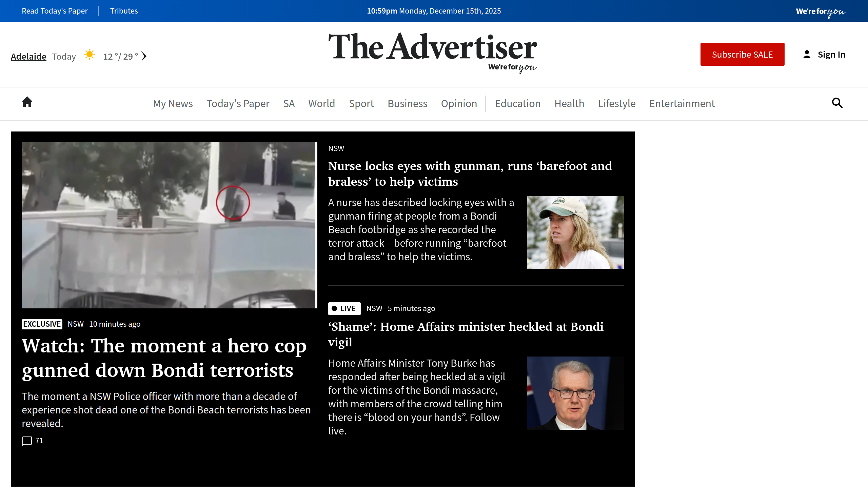Click the Subscribe SALE button

(742, 54)
